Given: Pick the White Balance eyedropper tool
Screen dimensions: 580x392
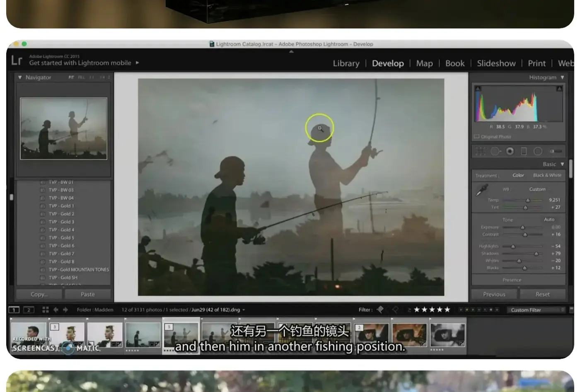Looking at the screenshot, I should point(482,189).
